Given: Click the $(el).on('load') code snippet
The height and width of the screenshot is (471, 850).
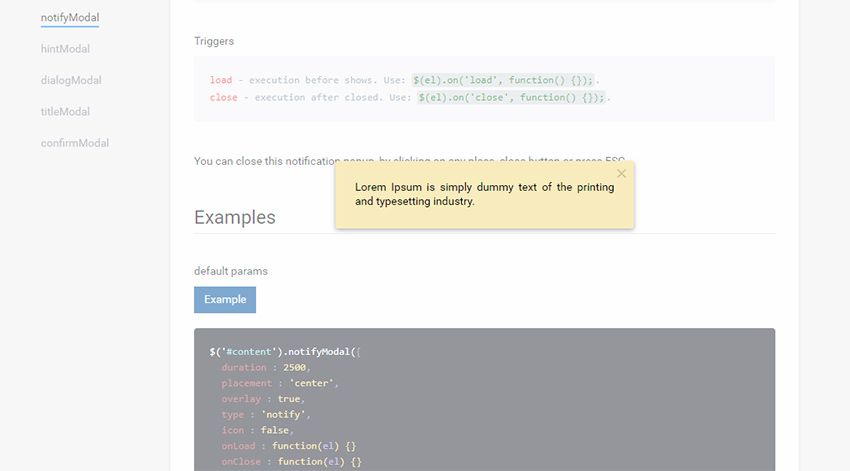Looking at the screenshot, I should (503, 80).
